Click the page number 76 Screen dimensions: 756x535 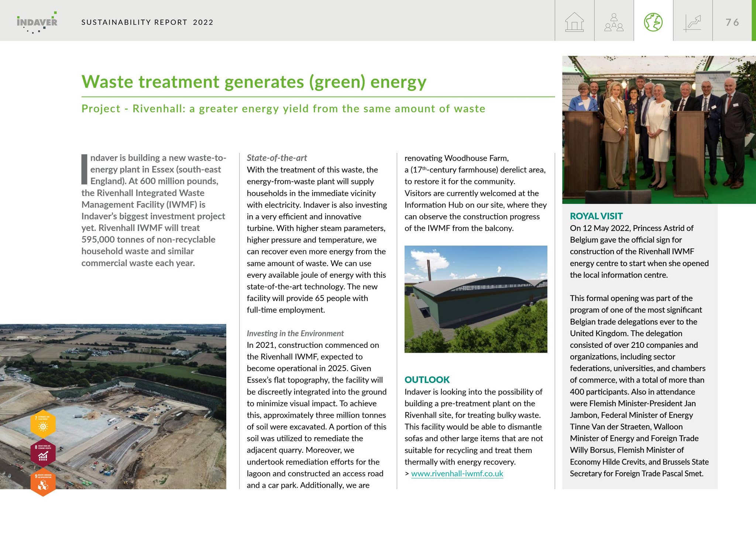tap(732, 22)
